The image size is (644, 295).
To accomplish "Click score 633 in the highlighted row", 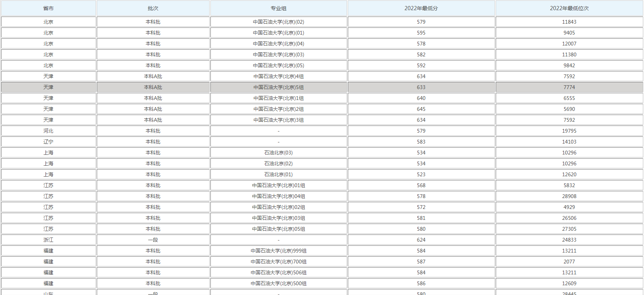I will coord(421,87).
